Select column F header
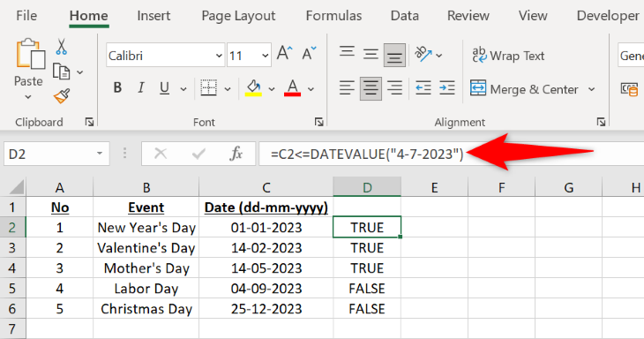 501,187
